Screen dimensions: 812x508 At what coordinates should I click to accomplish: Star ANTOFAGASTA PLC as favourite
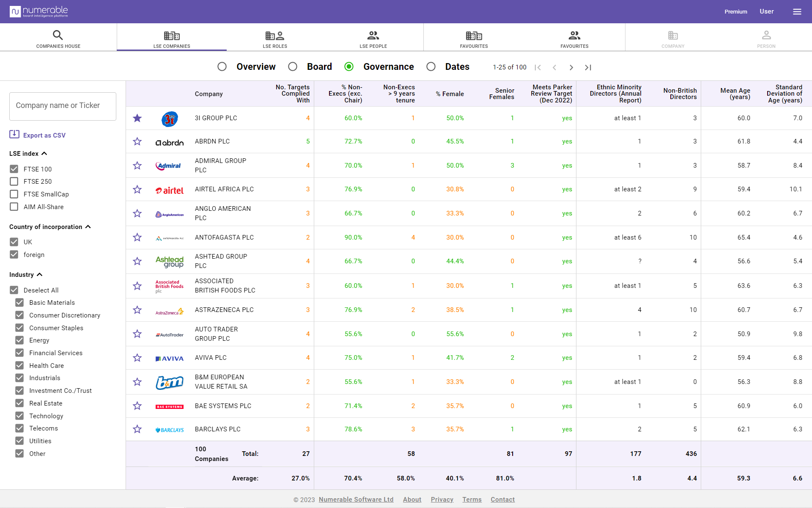[137, 237]
